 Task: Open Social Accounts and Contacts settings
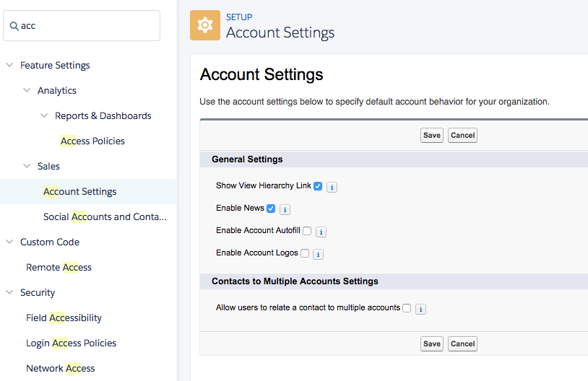tap(105, 216)
